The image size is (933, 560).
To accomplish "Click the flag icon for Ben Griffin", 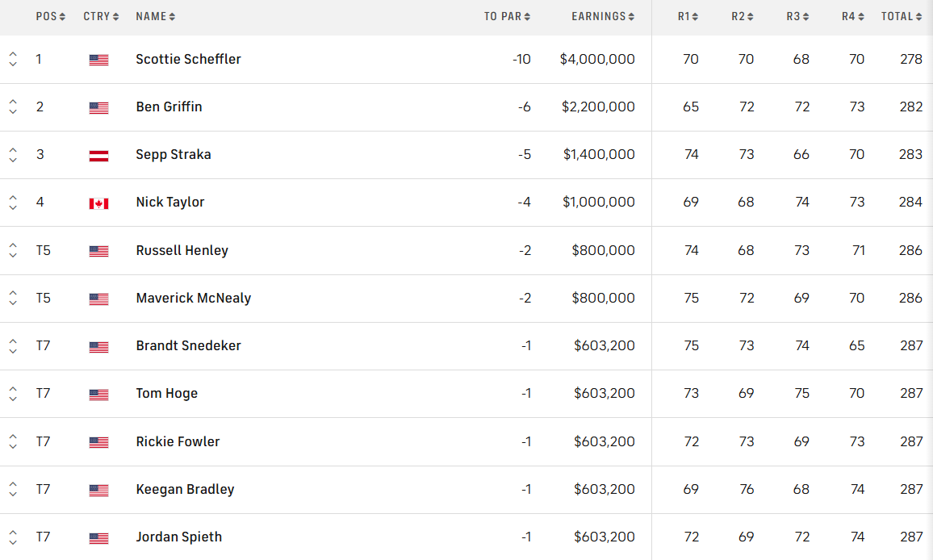I will (x=98, y=107).
